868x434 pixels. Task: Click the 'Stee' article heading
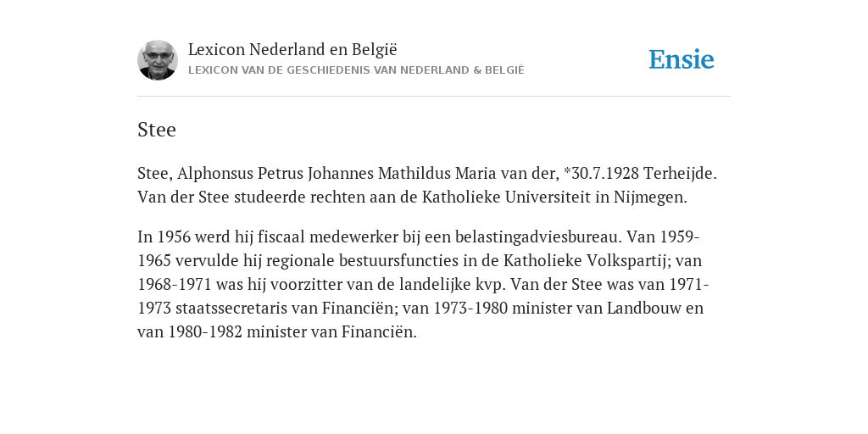coord(157,130)
